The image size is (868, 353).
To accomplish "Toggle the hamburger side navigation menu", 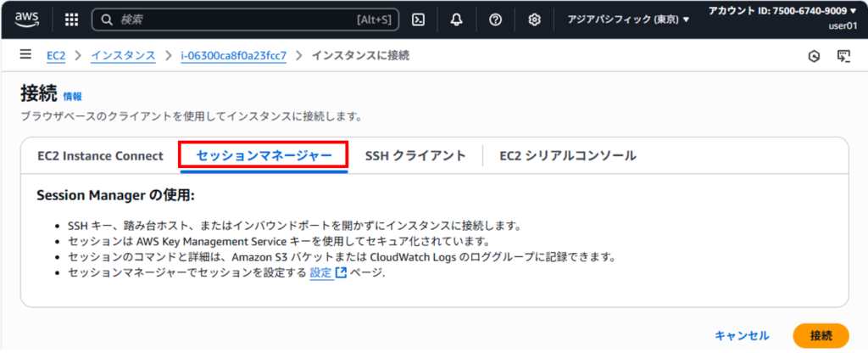I will coord(25,54).
